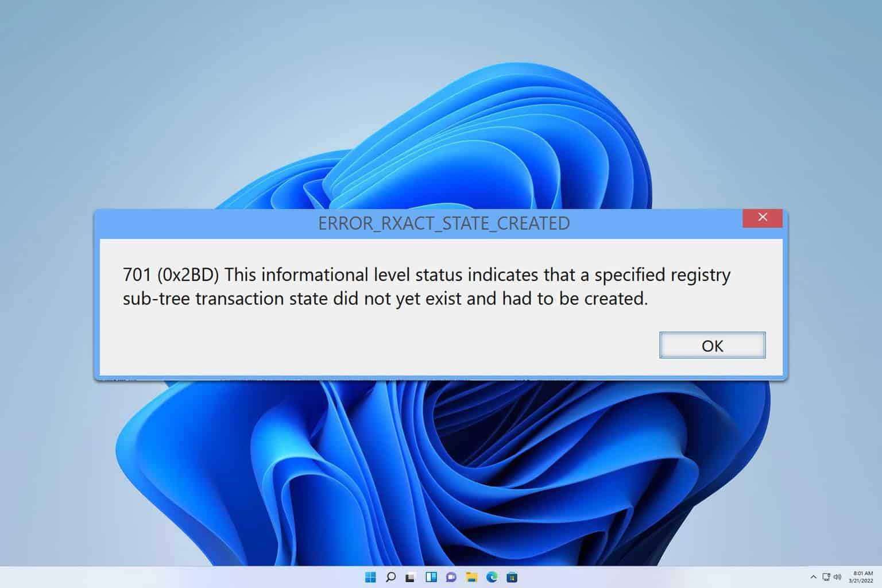The image size is (882, 588).
Task: Open volume speaker tray icon
Action: coord(837,577)
